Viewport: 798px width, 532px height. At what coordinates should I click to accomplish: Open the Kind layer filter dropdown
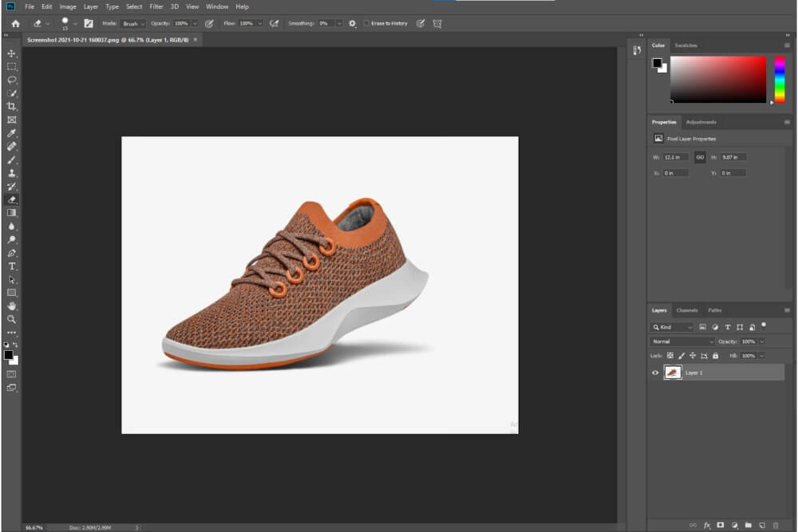point(672,327)
